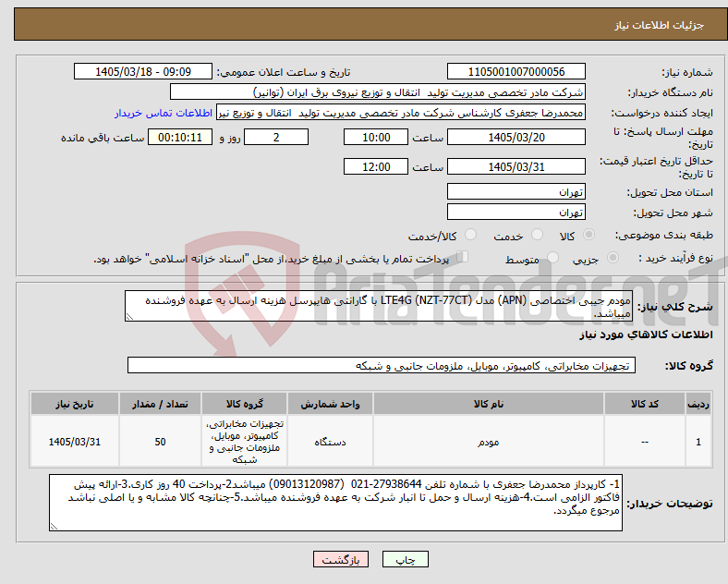The height and width of the screenshot is (584, 728).
Task: Select the کالا/خدمت radio button
Action: (x=471, y=235)
